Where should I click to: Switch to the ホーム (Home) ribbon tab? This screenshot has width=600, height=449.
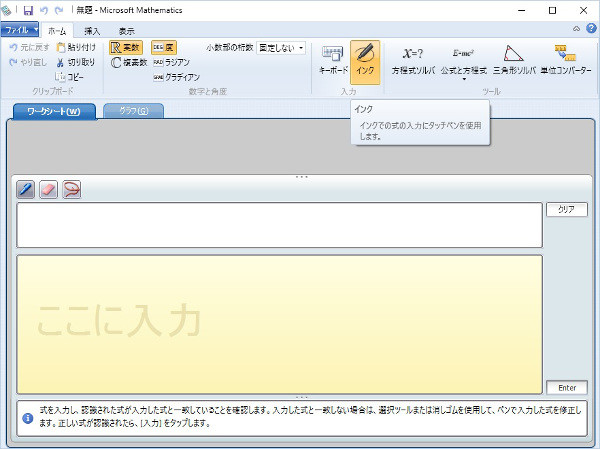pos(57,31)
